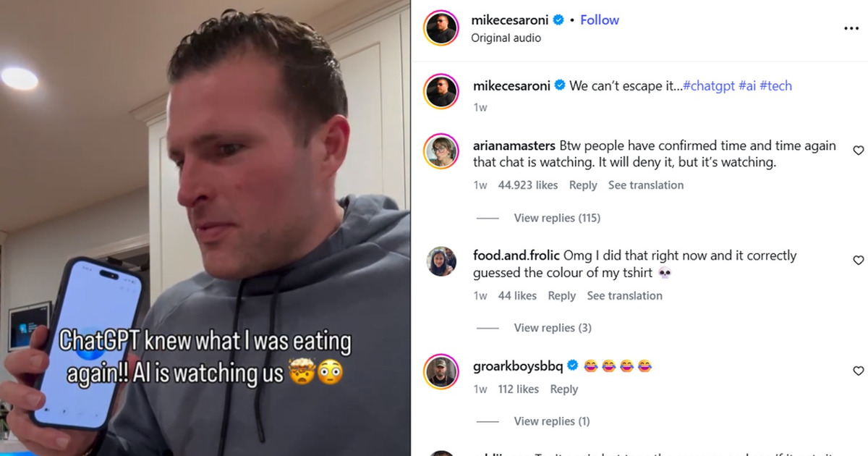This screenshot has height=456, width=868.
Task: Open the three-dot more options menu
Action: click(851, 29)
